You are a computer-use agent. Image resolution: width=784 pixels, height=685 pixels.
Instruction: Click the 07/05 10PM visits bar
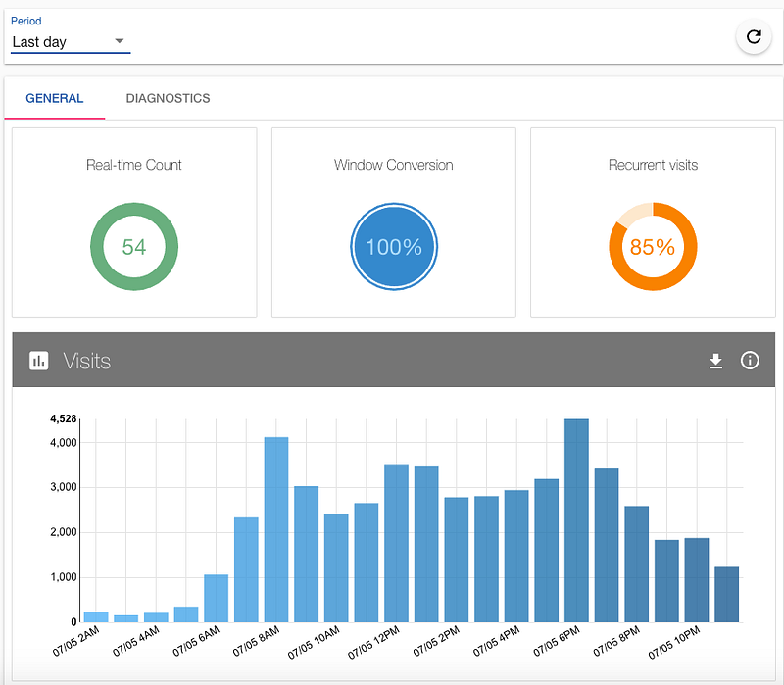click(697, 580)
